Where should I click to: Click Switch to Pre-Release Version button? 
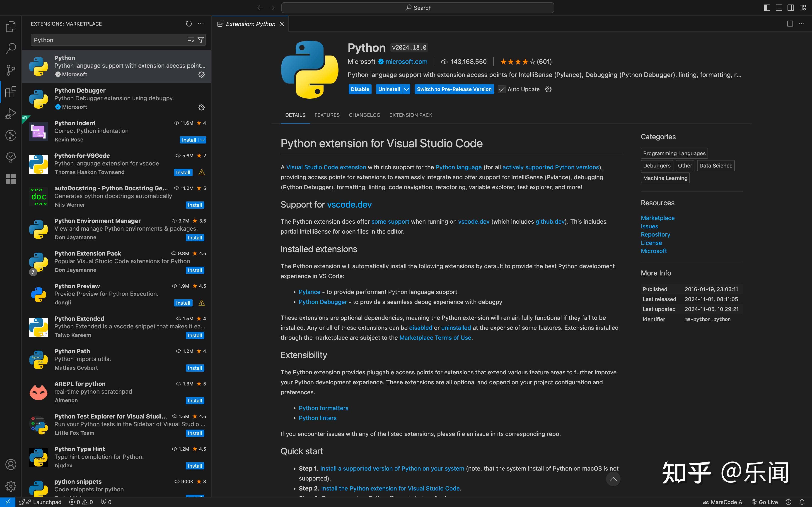point(454,89)
